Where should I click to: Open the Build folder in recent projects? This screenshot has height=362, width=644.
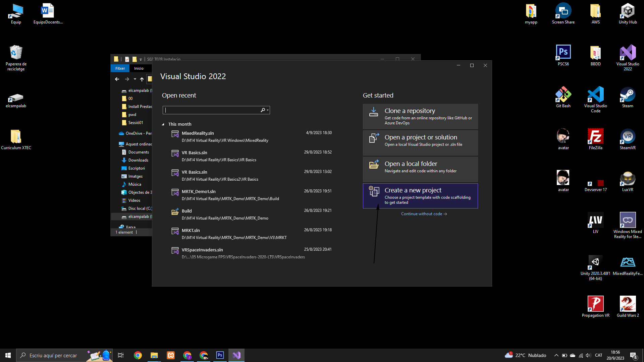tap(187, 211)
